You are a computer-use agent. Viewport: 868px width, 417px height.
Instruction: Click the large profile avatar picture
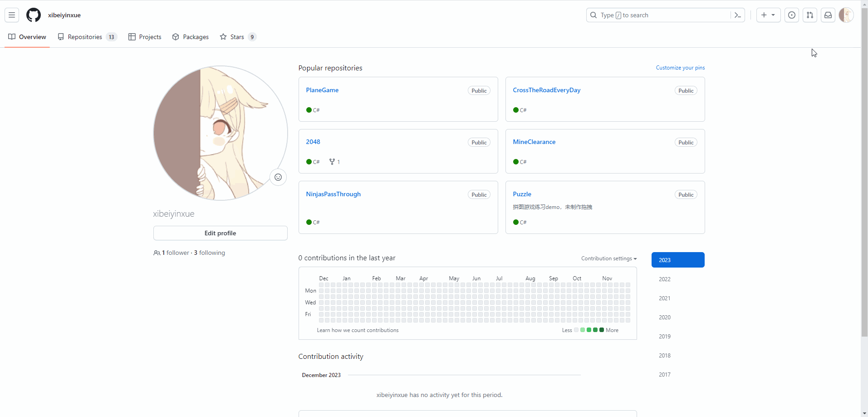coord(220,133)
